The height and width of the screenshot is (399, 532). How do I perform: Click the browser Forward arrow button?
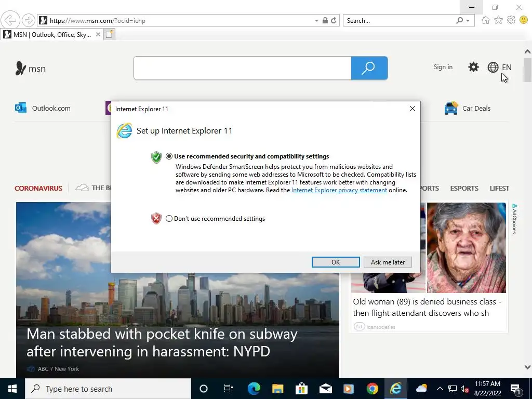(x=29, y=20)
